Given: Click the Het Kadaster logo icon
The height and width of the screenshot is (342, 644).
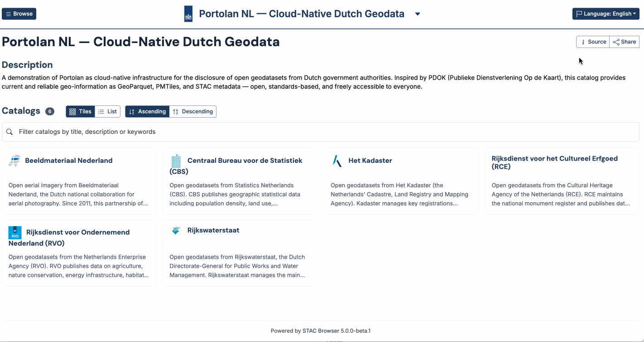Looking at the screenshot, I should coord(337,161).
